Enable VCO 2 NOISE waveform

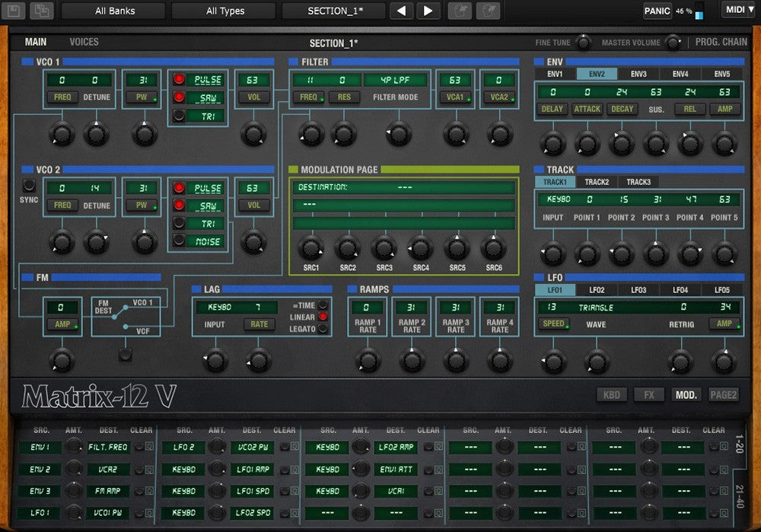tap(179, 241)
